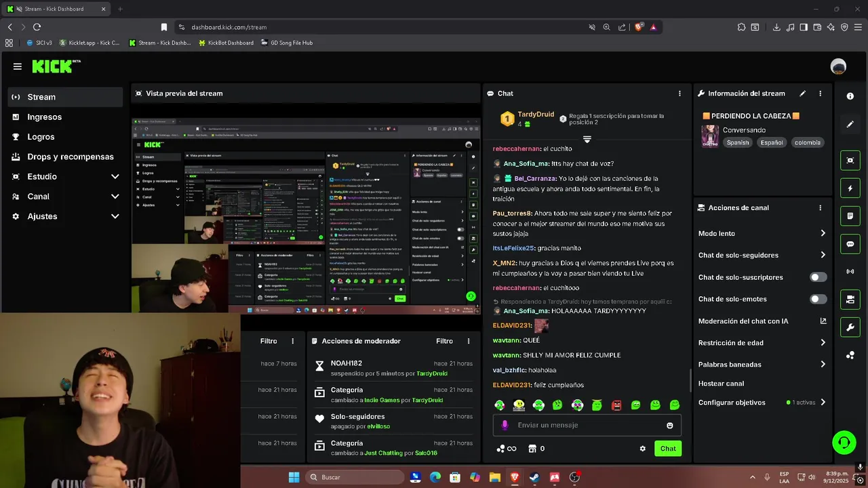Expand Restricción de edad option
868x488 pixels.
tap(762, 343)
